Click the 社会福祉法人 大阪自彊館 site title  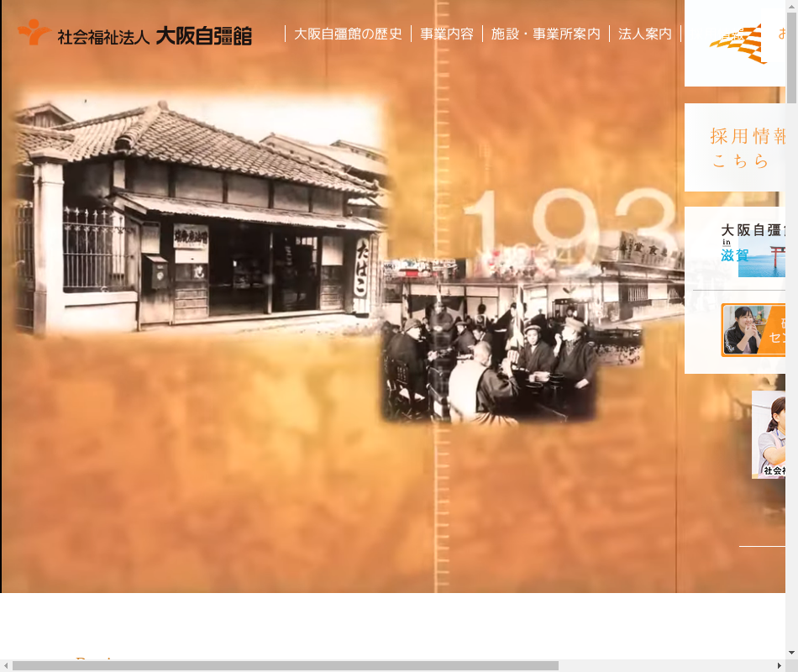click(x=155, y=35)
